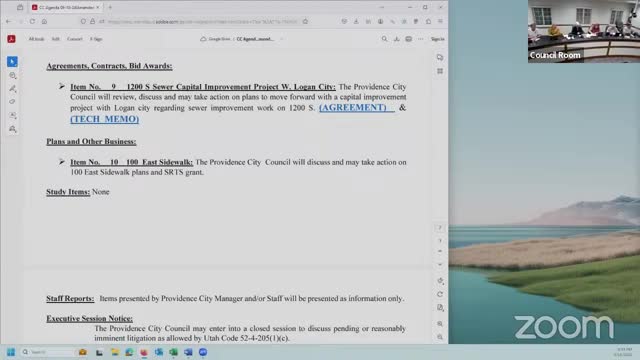640x360 pixels.
Task: Search the document with the magnifier icon
Action: (384, 39)
